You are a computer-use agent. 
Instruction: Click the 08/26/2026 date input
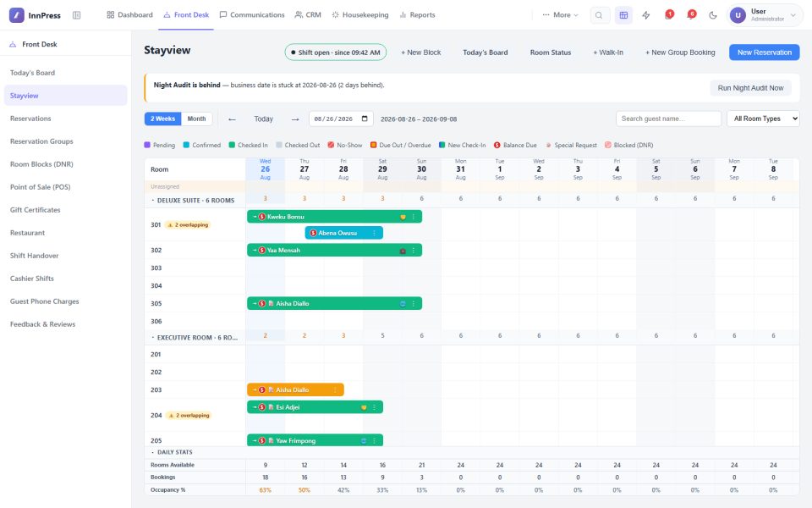pyautogui.click(x=341, y=119)
